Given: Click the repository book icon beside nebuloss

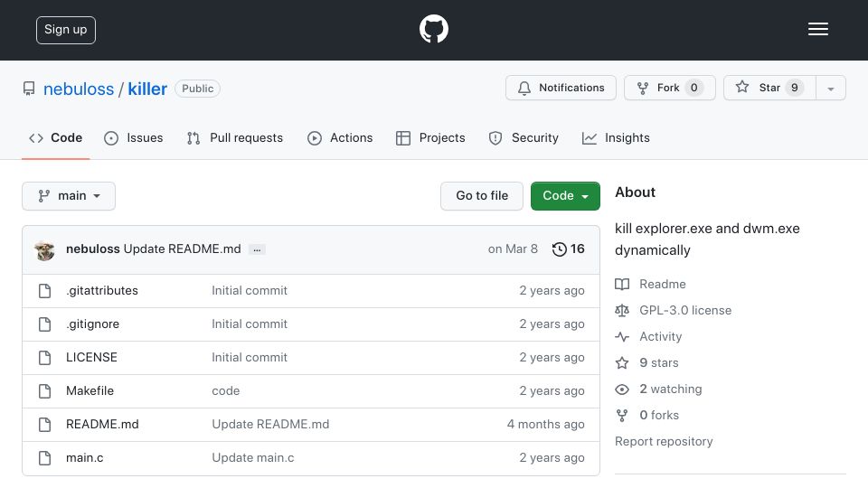Looking at the screenshot, I should 29,89.
